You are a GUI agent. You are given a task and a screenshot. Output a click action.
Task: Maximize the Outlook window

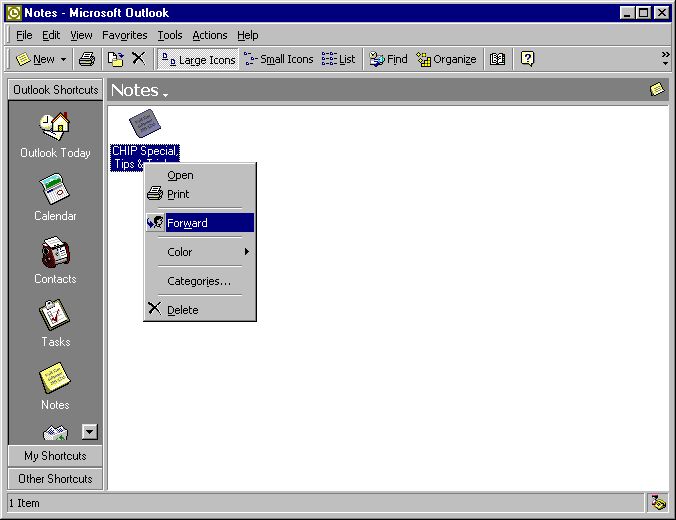pyautogui.click(x=643, y=13)
